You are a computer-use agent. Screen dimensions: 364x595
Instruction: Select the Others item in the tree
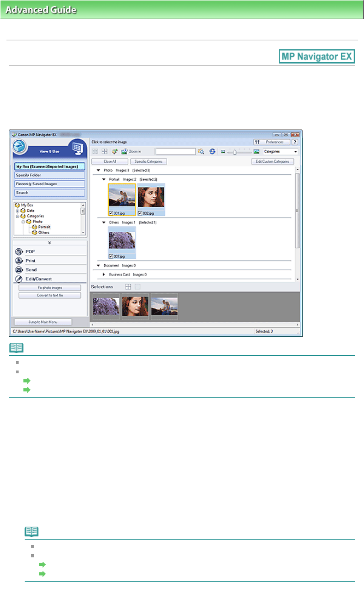click(x=44, y=233)
